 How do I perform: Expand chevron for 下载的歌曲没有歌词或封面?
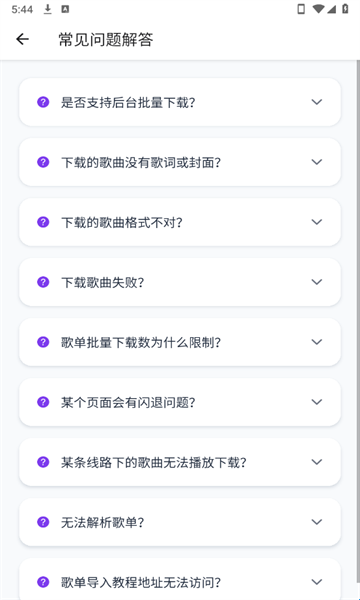click(316, 162)
